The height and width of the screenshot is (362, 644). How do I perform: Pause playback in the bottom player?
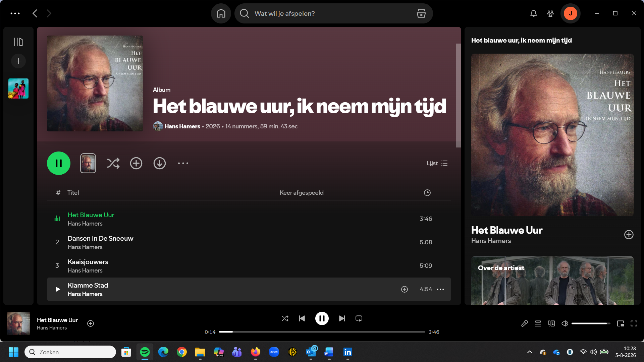coord(322,318)
